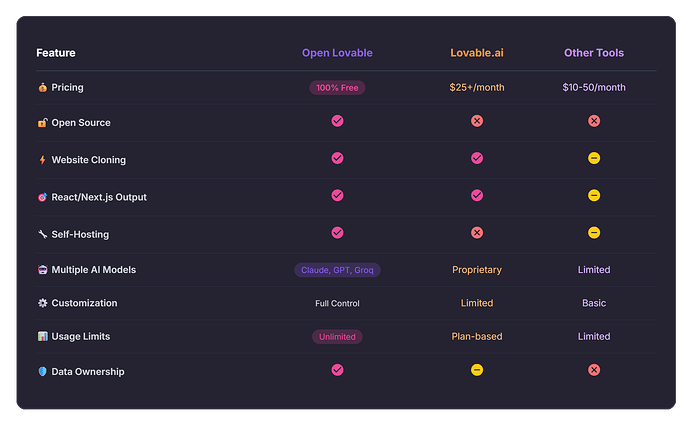The width and height of the screenshot is (690, 422).
Task: Click the yellow minus for Lovable.ai Data Ownership
Action: [477, 370]
